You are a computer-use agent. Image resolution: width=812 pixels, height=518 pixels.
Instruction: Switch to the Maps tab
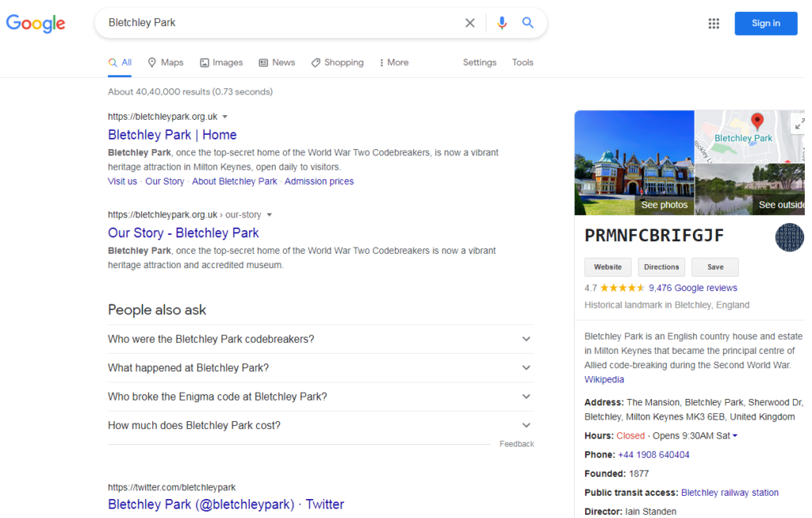coord(166,63)
